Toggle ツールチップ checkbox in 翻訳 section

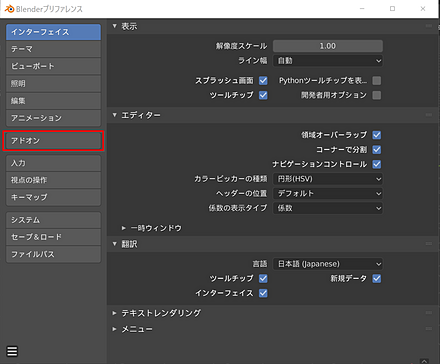[x=263, y=278]
